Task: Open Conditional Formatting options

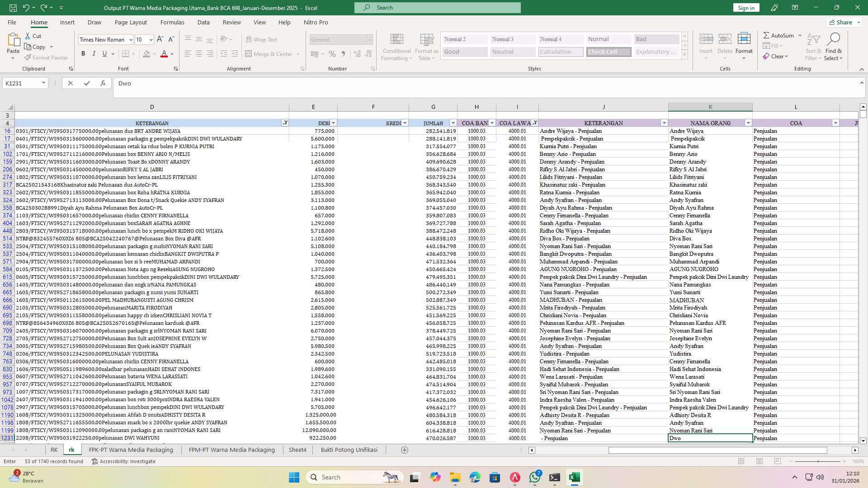Action: 396,47
